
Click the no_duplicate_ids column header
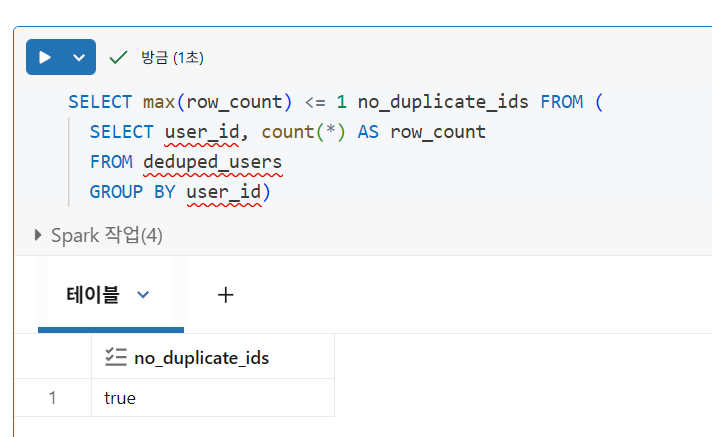tap(213, 357)
